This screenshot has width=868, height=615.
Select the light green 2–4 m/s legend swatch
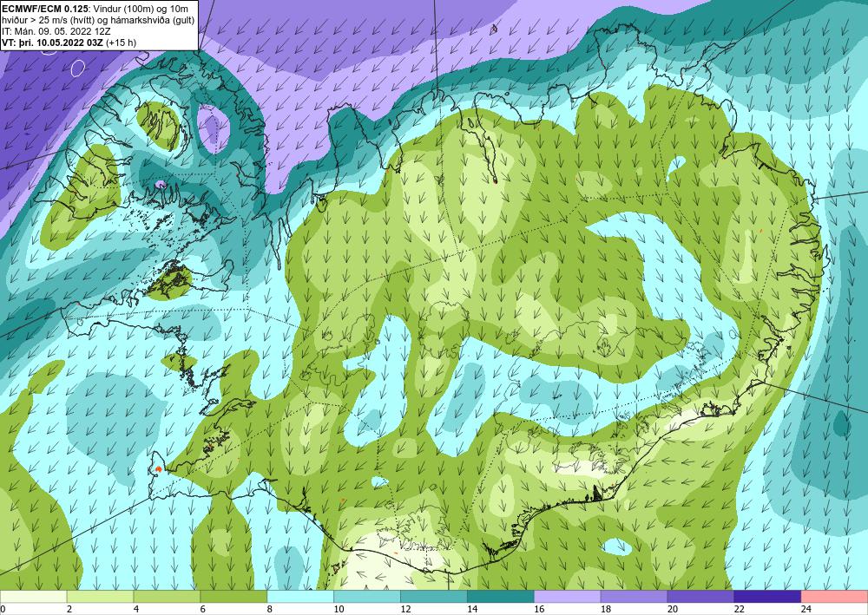(x=100, y=597)
